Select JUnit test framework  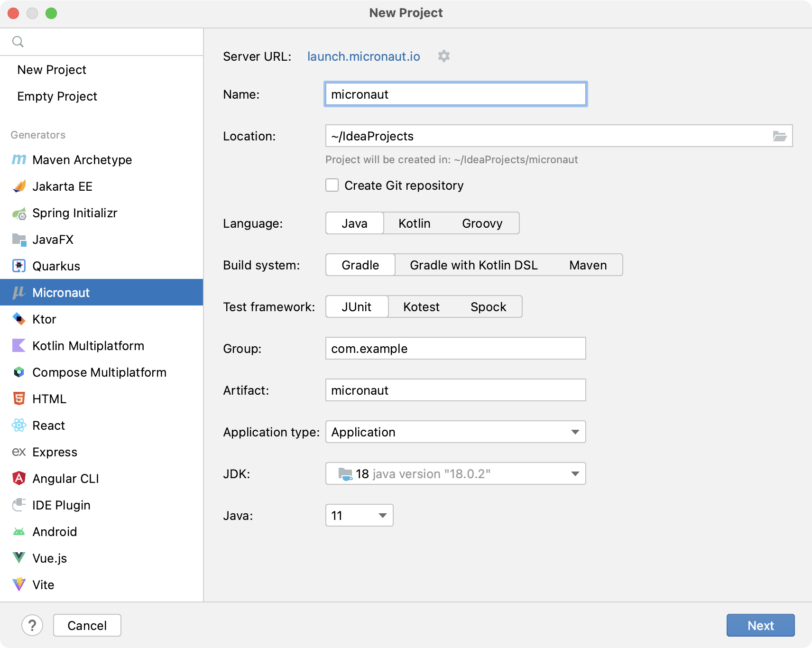click(357, 306)
